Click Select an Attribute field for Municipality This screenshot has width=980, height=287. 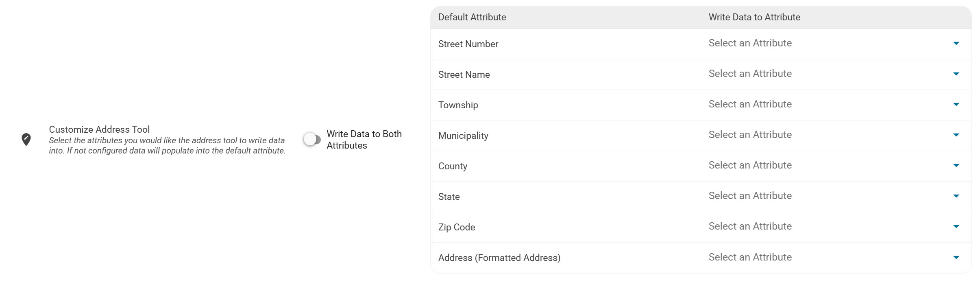750,135
